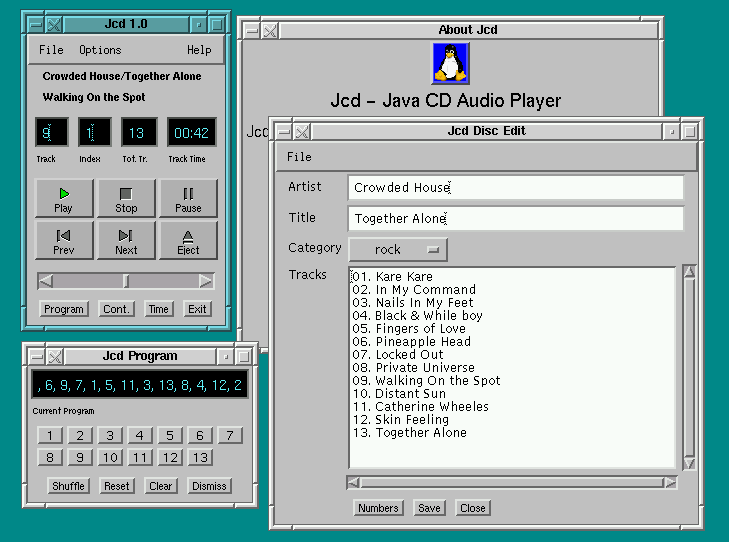Image resolution: width=729 pixels, height=542 pixels.
Task: Skip back with the Prev button
Action: coord(63,241)
